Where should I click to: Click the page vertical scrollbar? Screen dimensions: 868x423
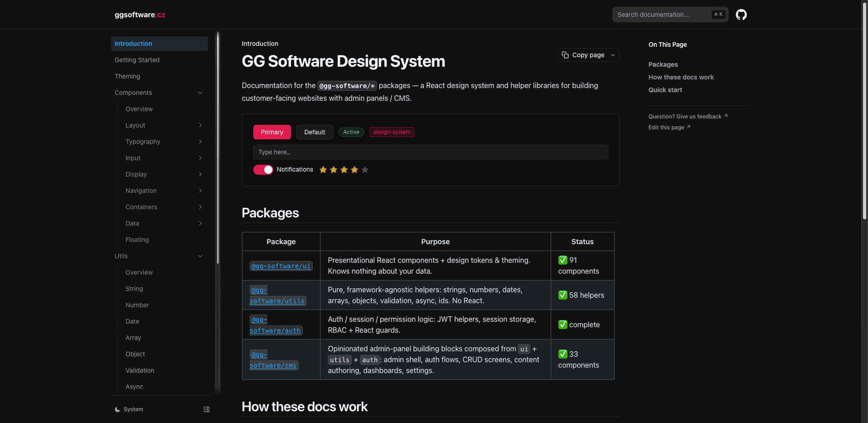pos(864,111)
